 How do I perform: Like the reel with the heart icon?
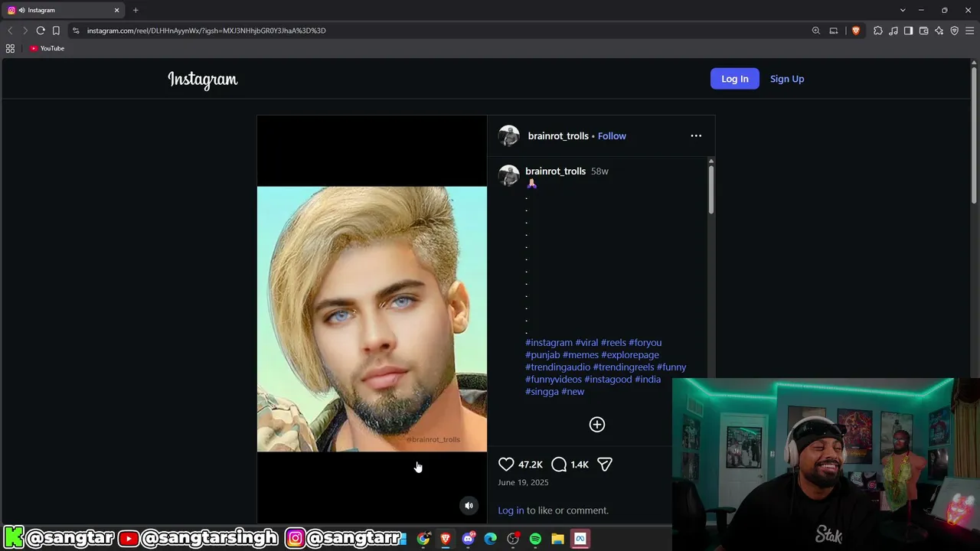[506, 465]
